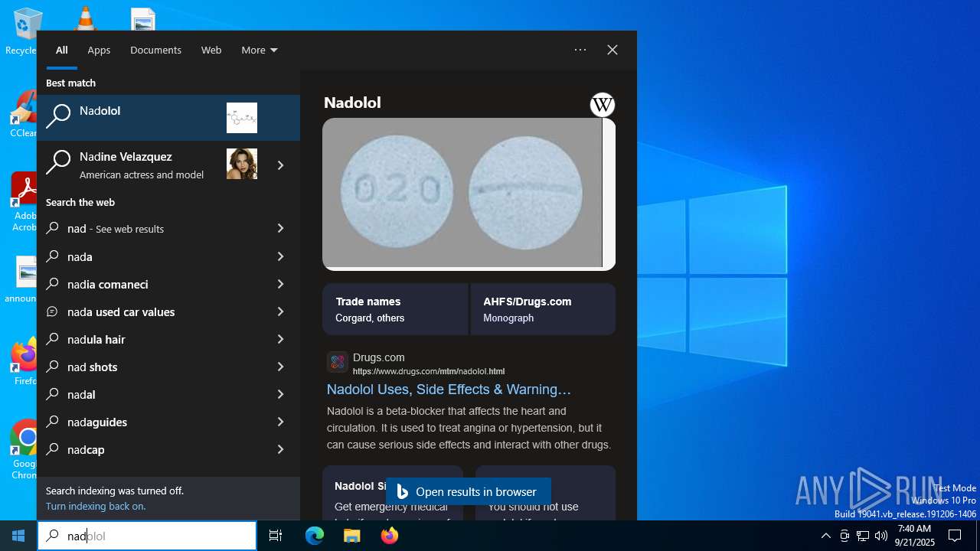Viewport: 980px width, 551px height.
Task: Expand the nadcap suggestion arrow
Action: click(280, 449)
